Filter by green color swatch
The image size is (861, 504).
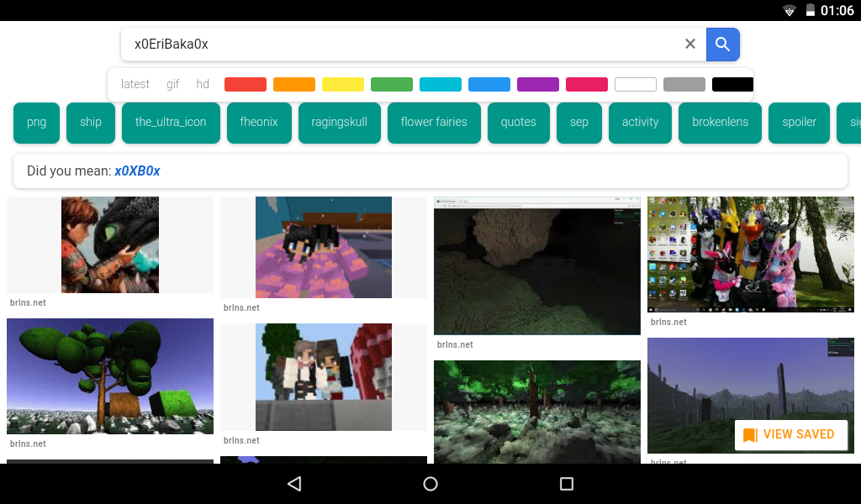tap(392, 85)
